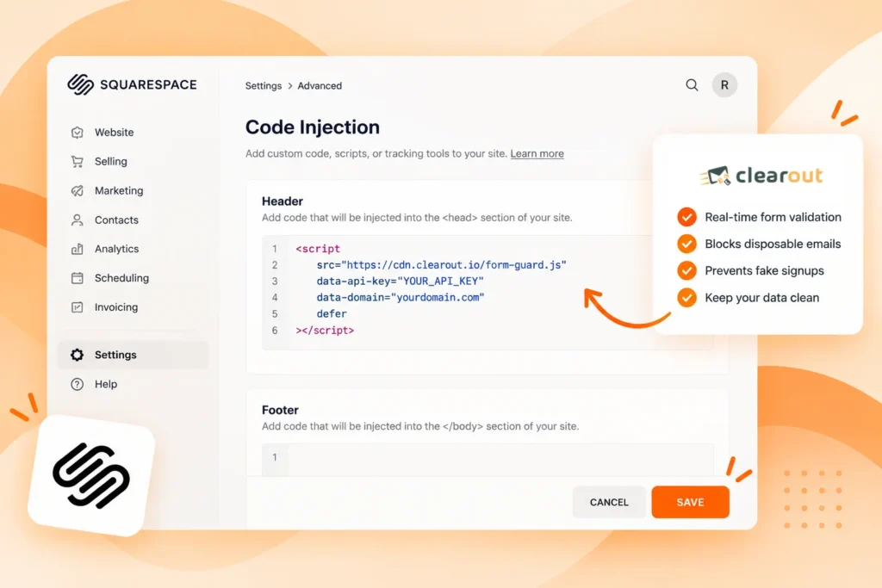
Task: Click the Clearout envelope logo
Action: [715, 176]
